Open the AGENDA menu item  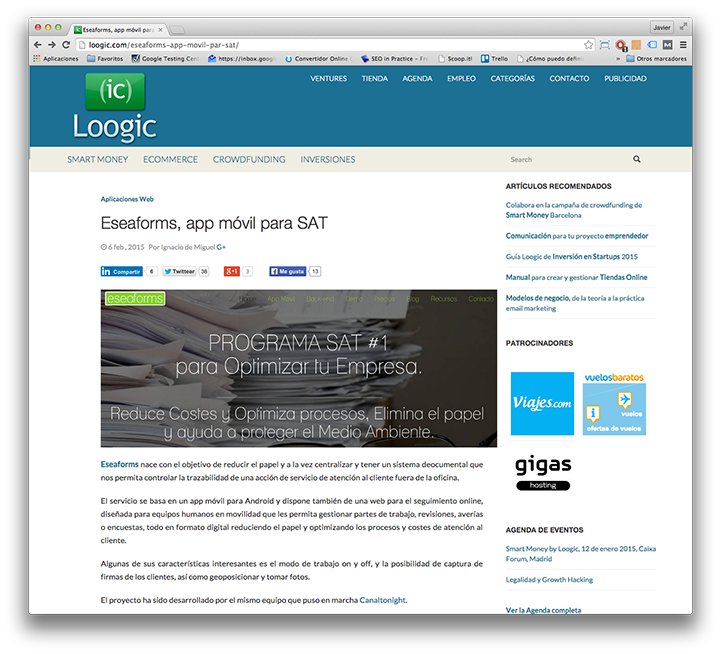coord(417,79)
